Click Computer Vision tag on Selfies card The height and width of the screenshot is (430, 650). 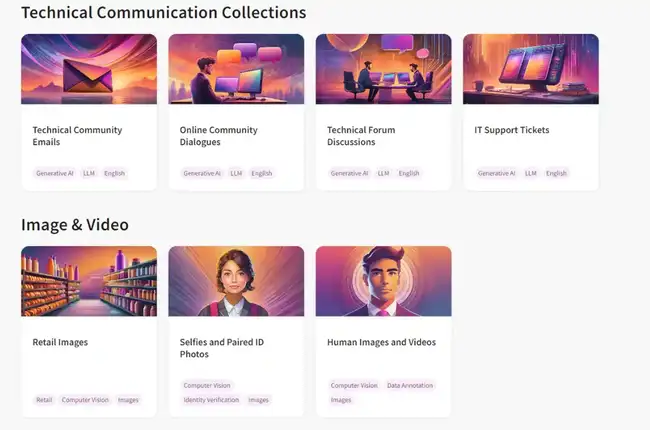(x=207, y=385)
